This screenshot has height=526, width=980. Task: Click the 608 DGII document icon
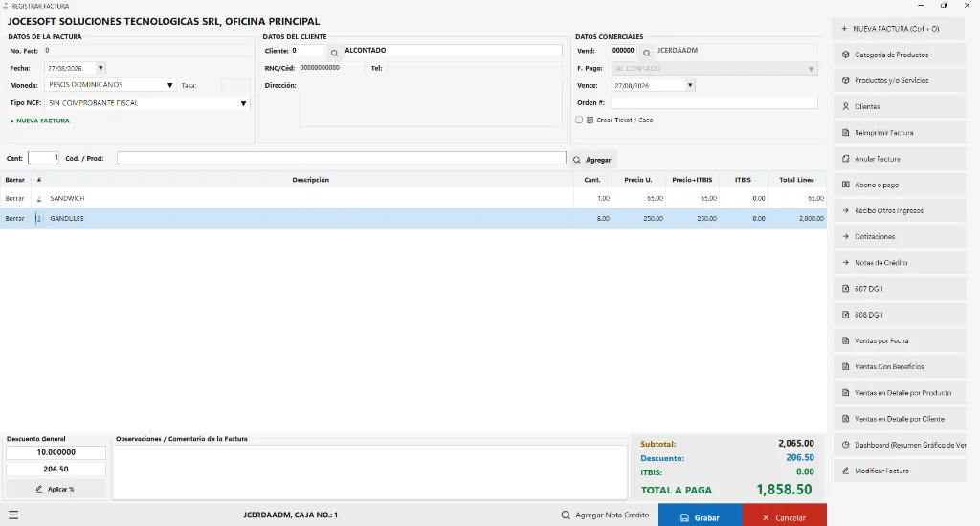[846, 315]
